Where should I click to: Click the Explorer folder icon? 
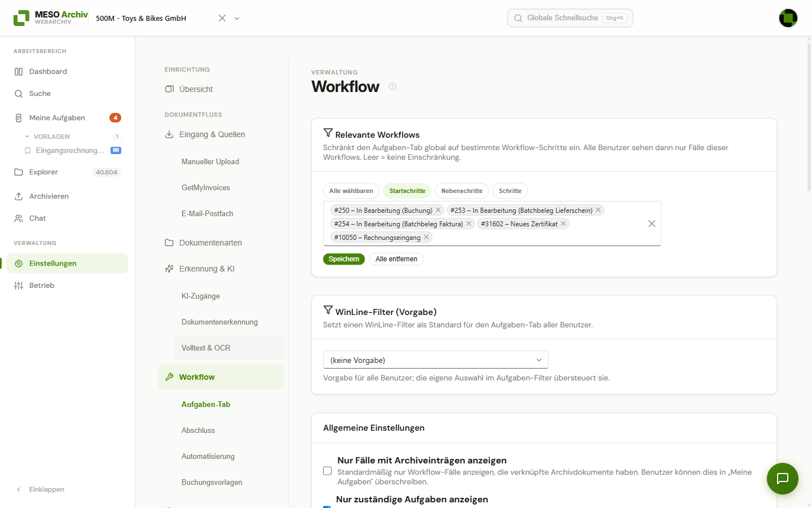tap(19, 172)
